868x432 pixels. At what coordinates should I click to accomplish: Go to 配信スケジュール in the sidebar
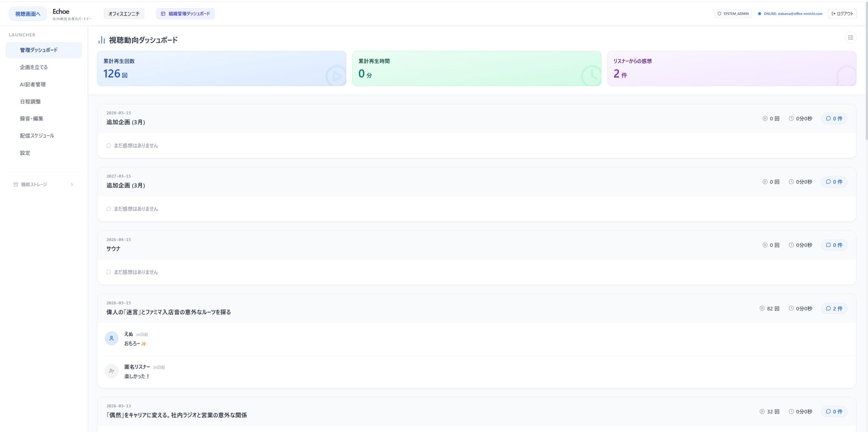click(37, 136)
